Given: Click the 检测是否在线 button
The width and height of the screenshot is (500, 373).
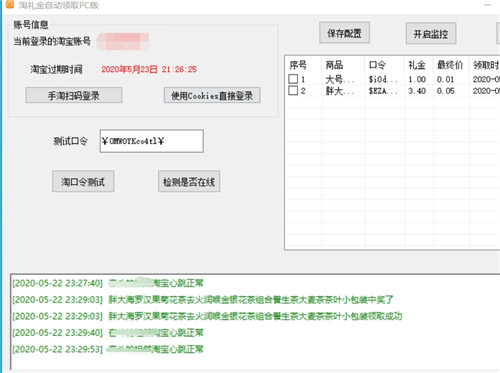Looking at the screenshot, I should click(x=189, y=181).
